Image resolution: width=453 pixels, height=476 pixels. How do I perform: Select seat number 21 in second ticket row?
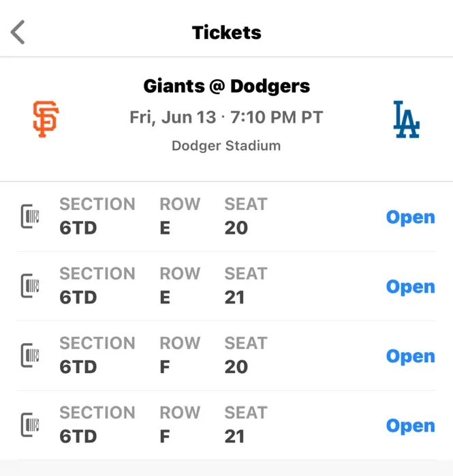[234, 297]
